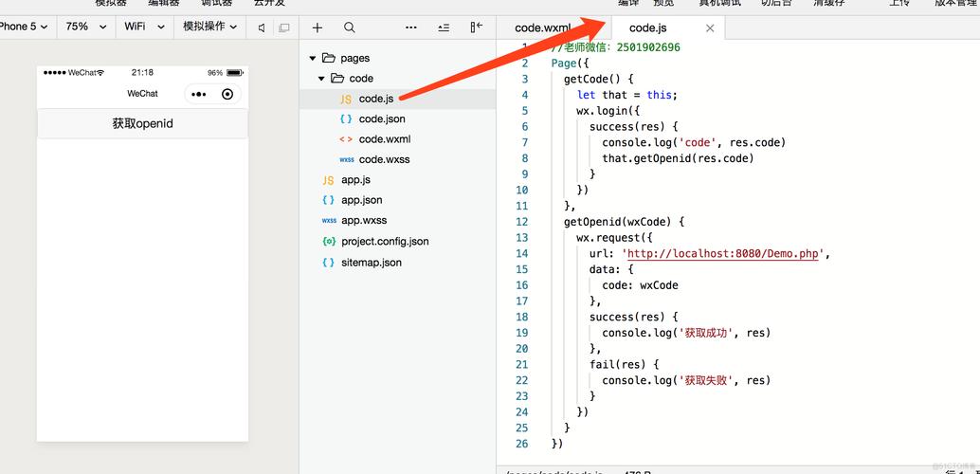
Task: Click the code folder icon
Action: click(337, 78)
